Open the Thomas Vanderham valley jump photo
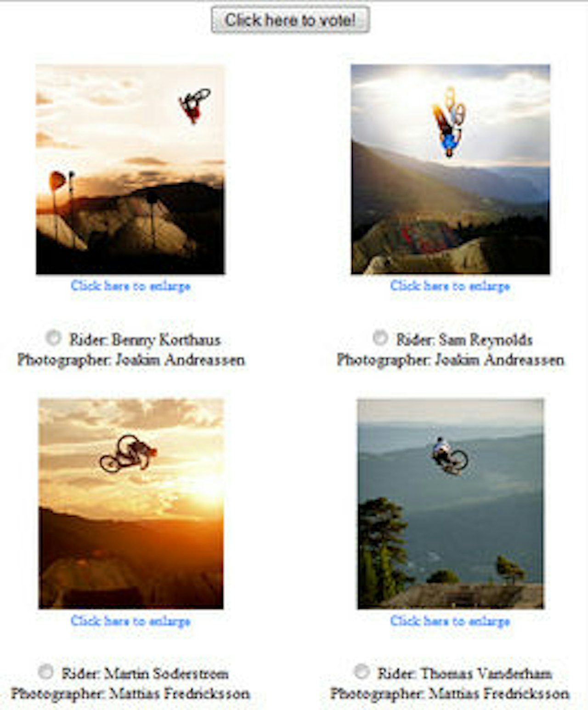 tap(450, 504)
